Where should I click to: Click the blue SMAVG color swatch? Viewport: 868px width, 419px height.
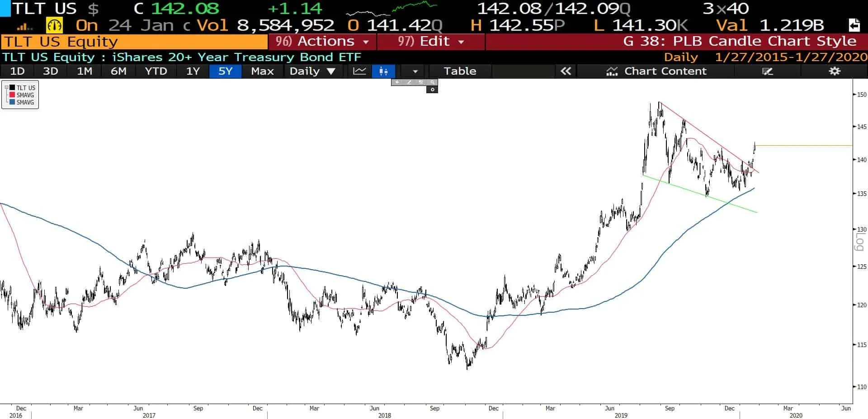[x=12, y=102]
